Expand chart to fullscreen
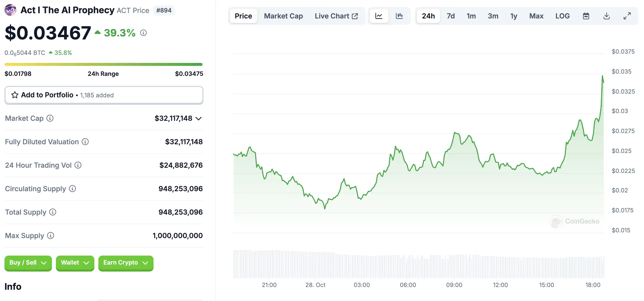 tap(627, 16)
